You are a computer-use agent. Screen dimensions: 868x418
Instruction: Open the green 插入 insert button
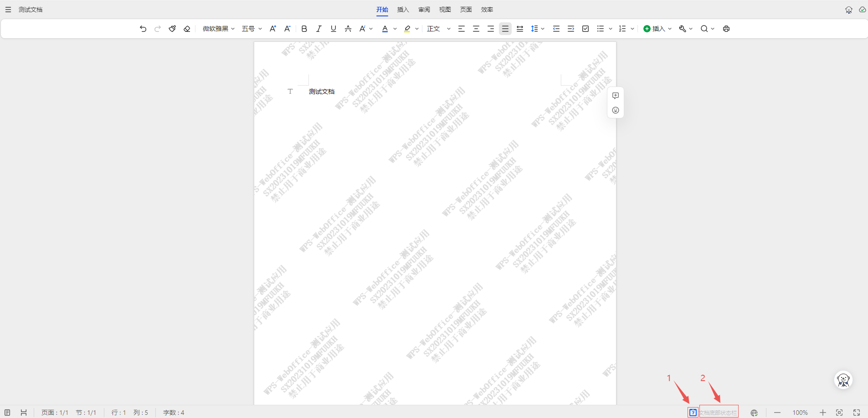click(x=657, y=29)
